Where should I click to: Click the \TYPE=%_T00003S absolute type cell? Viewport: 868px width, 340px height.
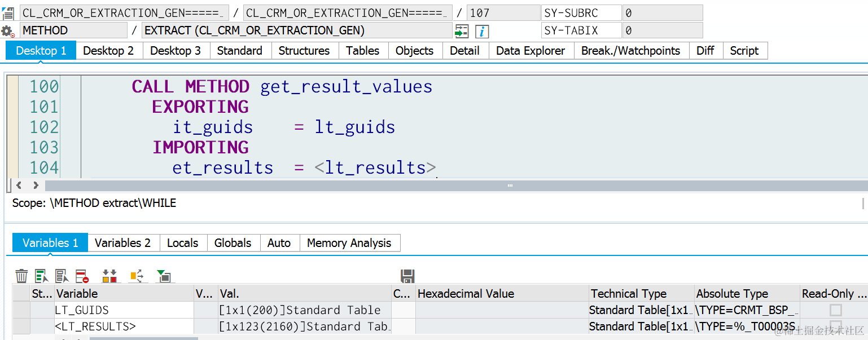pyautogui.click(x=747, y=326)
